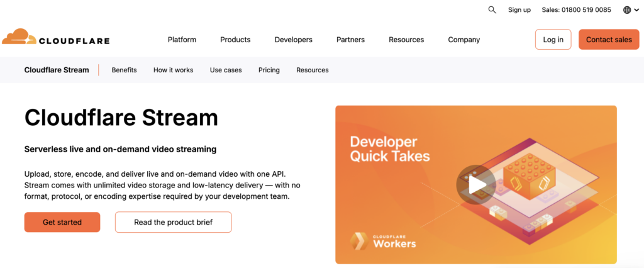The height and width of the screenshot is (268, 644).
Task: Open the Products menu
Action: tap(235, 40)
